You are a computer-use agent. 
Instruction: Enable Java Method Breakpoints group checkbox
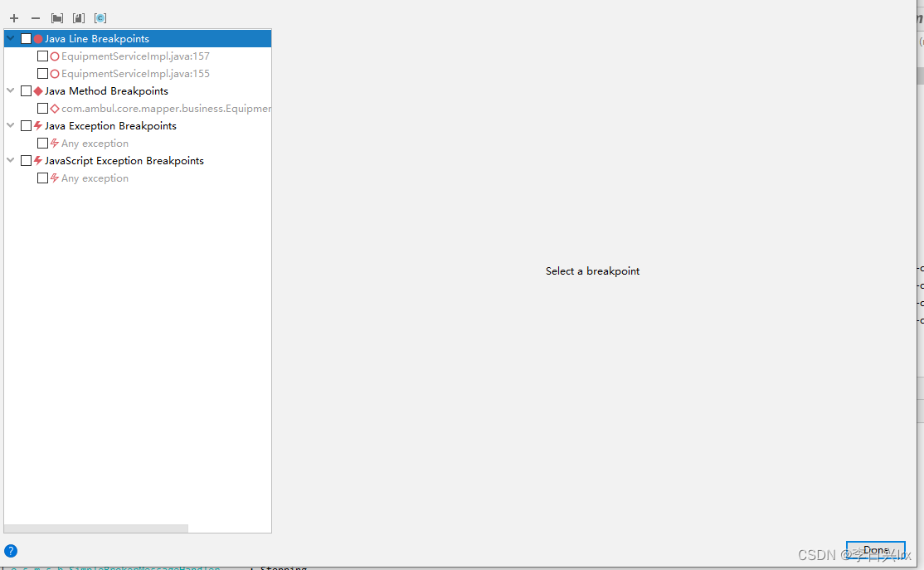pos(26,91)
